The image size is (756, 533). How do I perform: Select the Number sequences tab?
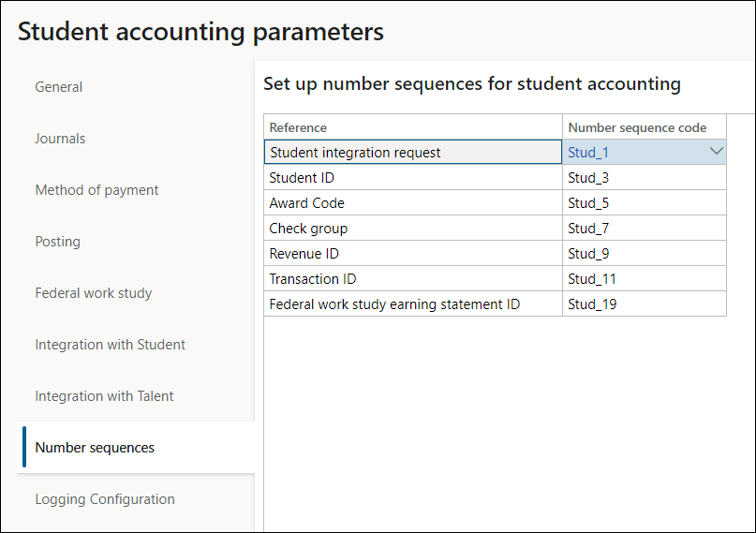coord(95,448)
